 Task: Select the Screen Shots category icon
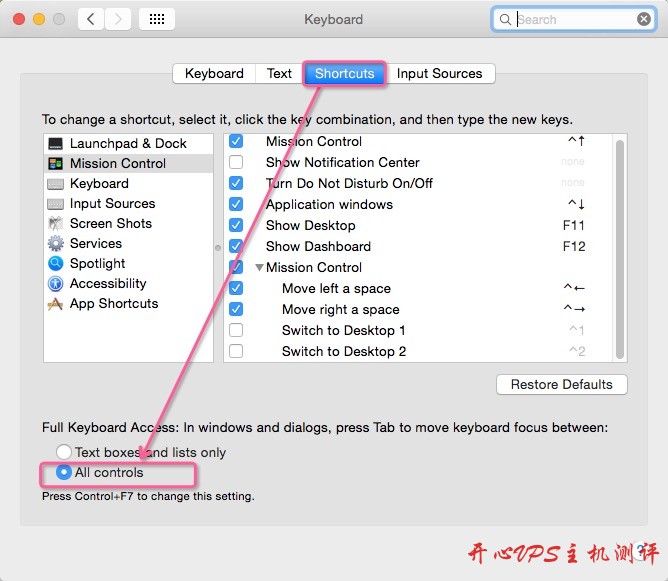tap(55, 224)
